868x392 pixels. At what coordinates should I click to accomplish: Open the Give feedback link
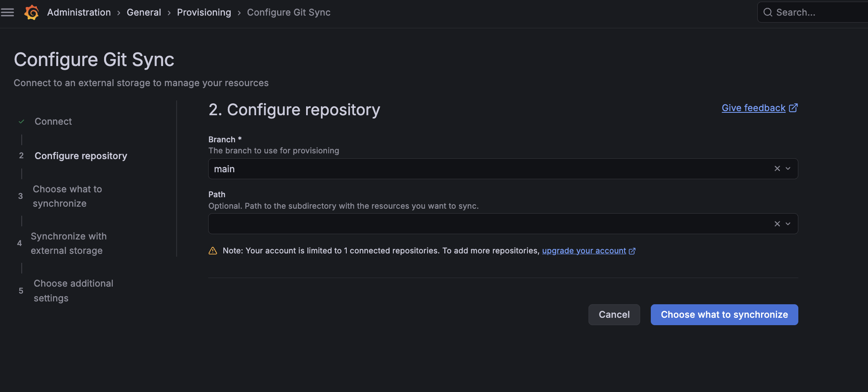coord(753,108)
